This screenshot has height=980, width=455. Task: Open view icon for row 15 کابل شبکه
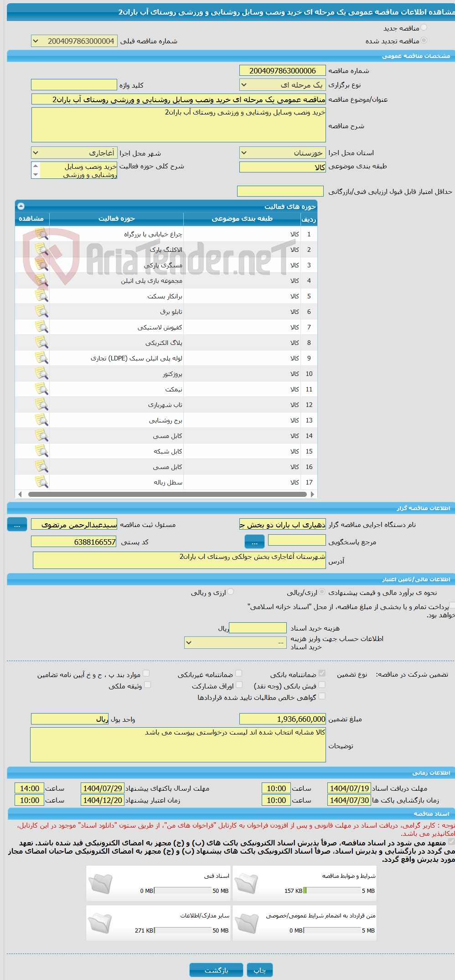pyautogui.click(x=41, y=451)
